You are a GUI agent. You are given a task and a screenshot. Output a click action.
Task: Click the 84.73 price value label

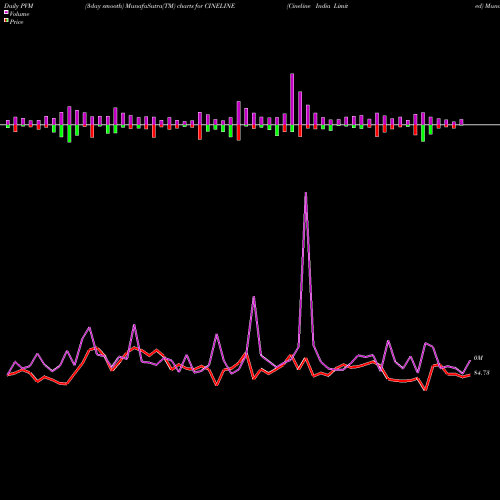pos(482,373)
